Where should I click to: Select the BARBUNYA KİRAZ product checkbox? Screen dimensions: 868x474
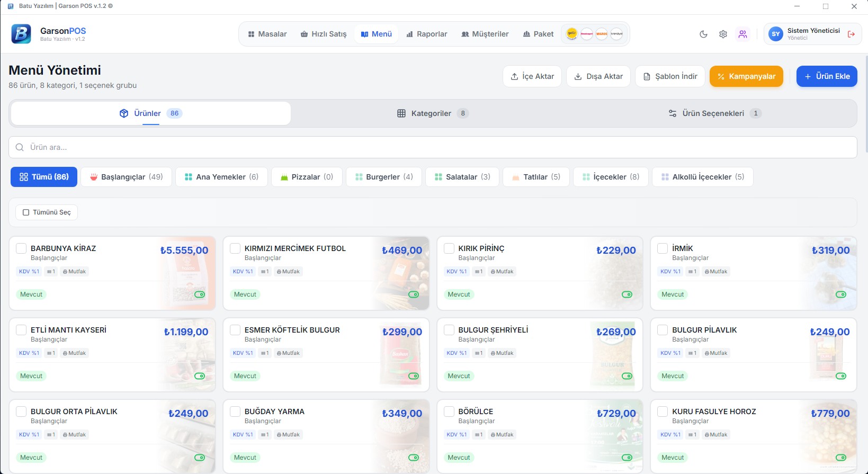[x=21, y=248]
